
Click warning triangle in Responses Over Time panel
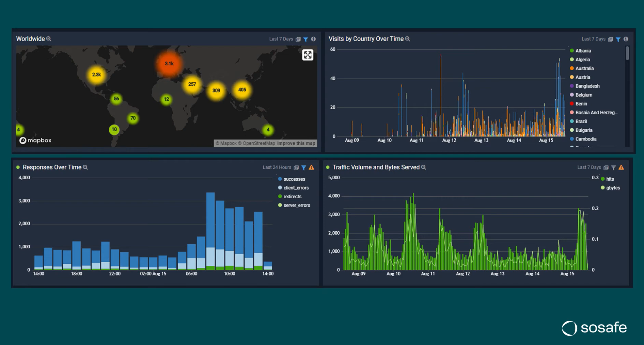[x=311, y=167]
